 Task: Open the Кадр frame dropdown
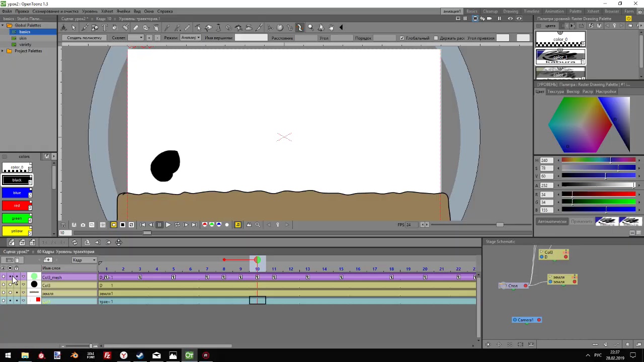84,260
